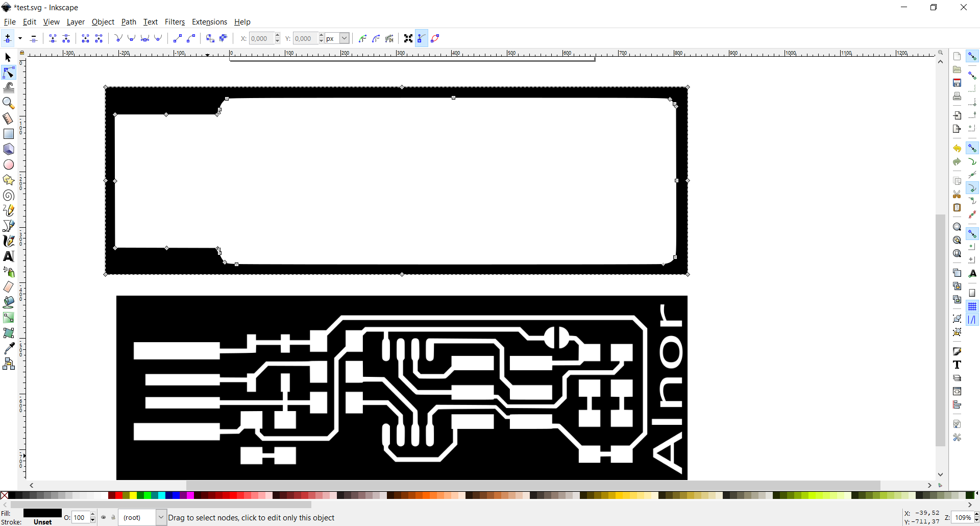Image resolution: width=980 pixels, height=526 pixels.
Task: Toggle snap nodes, paths and handles
Action: click(972, 148)
